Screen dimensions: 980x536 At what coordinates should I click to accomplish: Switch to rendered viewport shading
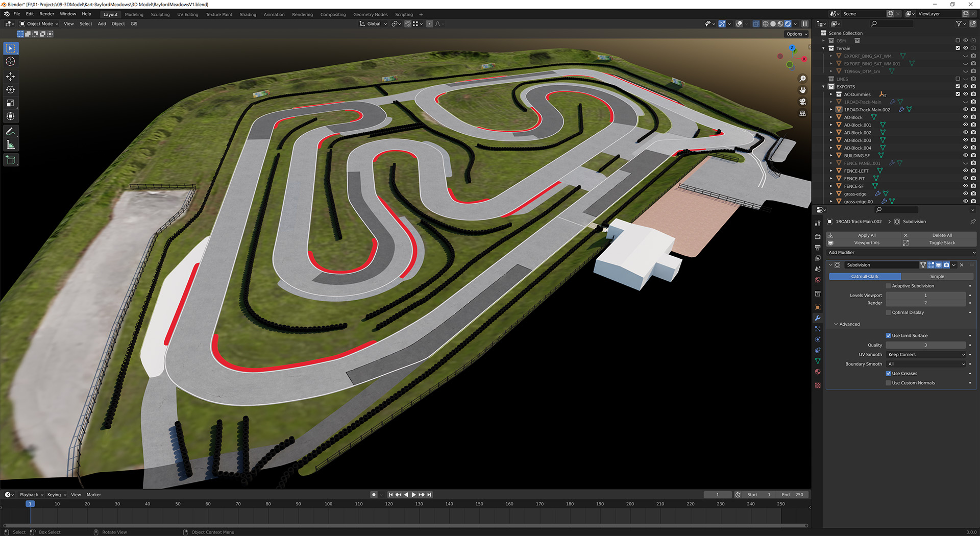coord(788,24)
